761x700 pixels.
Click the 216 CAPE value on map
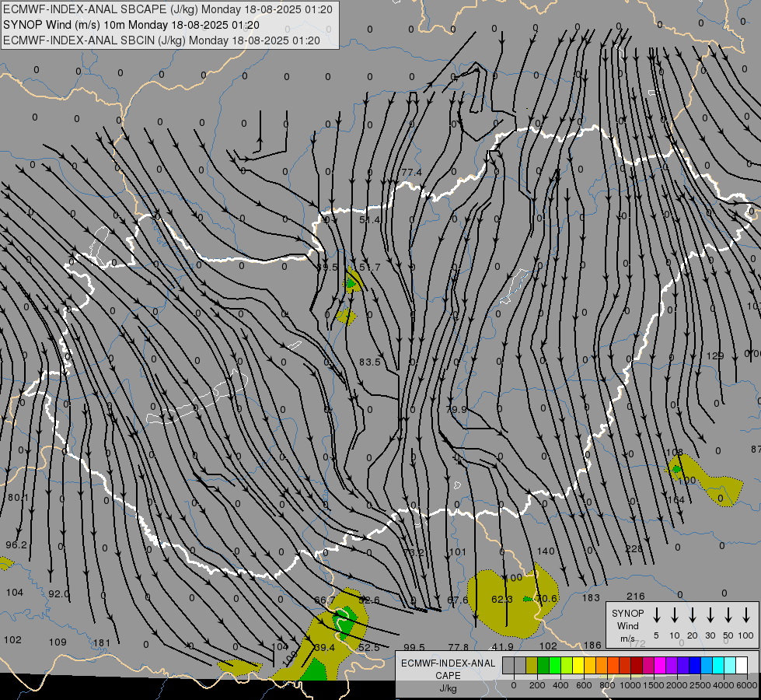tap(636, 596)
